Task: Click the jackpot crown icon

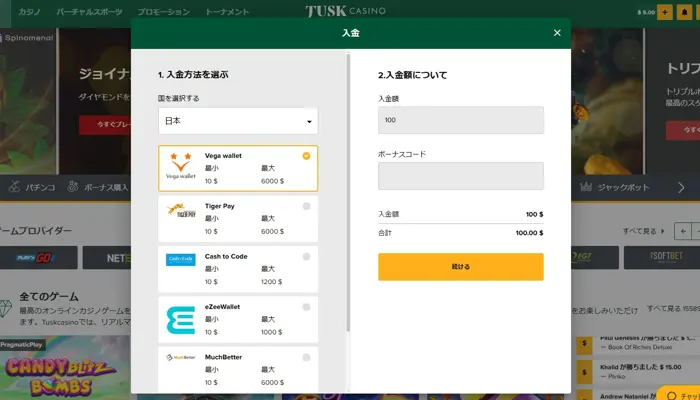Action: [586, 187]
